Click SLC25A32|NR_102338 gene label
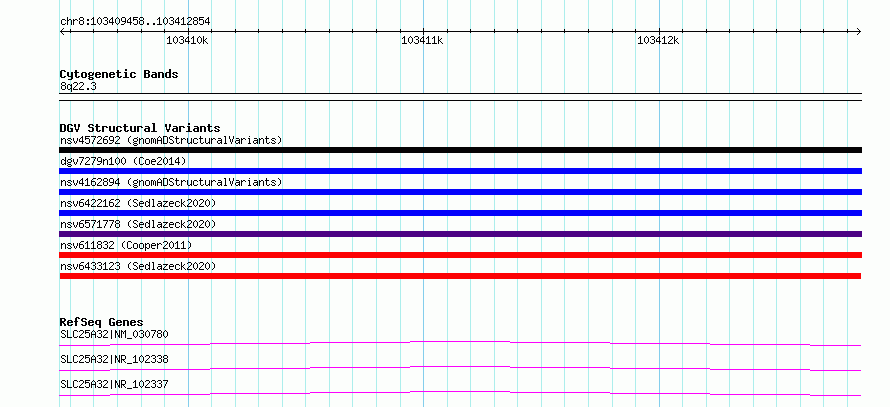This screenshot has height=407, width=890. tap(114, 359)
